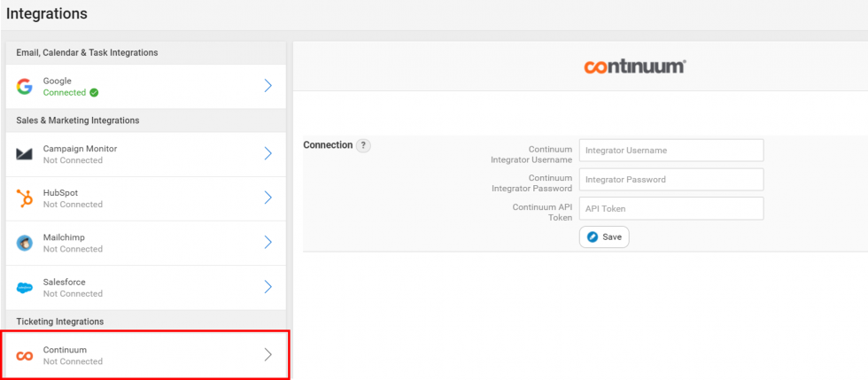868x380 pixels.
Task: Click the green Connected checkmark icon
Action: point(94,92)
